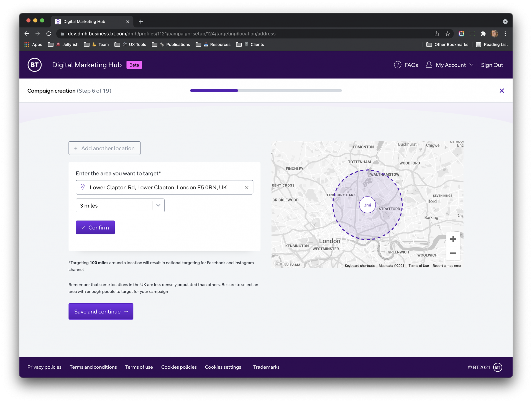Bookmark page with star icon

coord(447,34)
